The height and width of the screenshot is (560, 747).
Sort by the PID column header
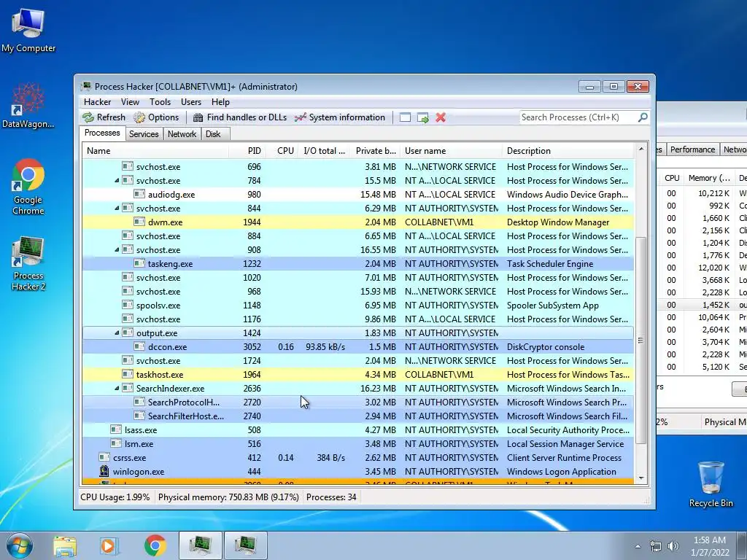[x=247, y=151]
